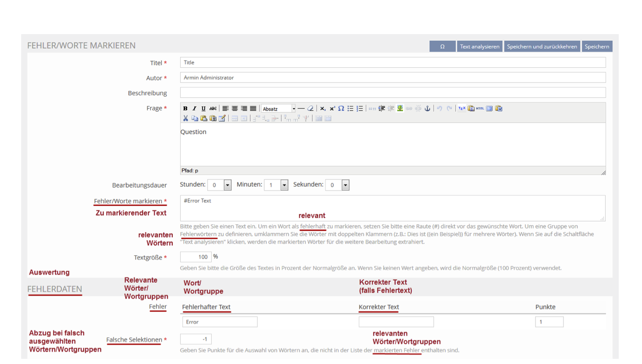The image size is (642, 364).
Task: Click into the Titel input field
Action: click(393, 63)
